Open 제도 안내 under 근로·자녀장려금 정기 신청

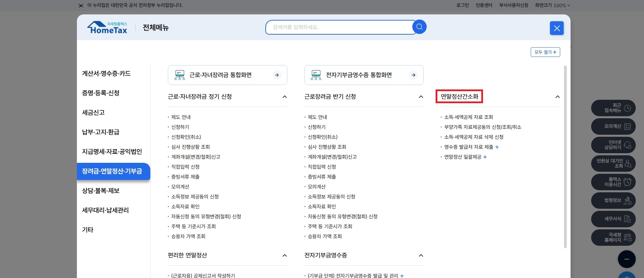click(x=181, y=117)
